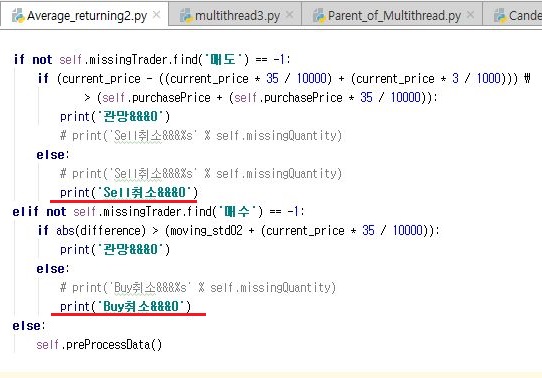The width and height of the screenshot is (542, 378).
Task: Click the else: line below the second print('관망&&&0')
Action: [x=53, y=268]
